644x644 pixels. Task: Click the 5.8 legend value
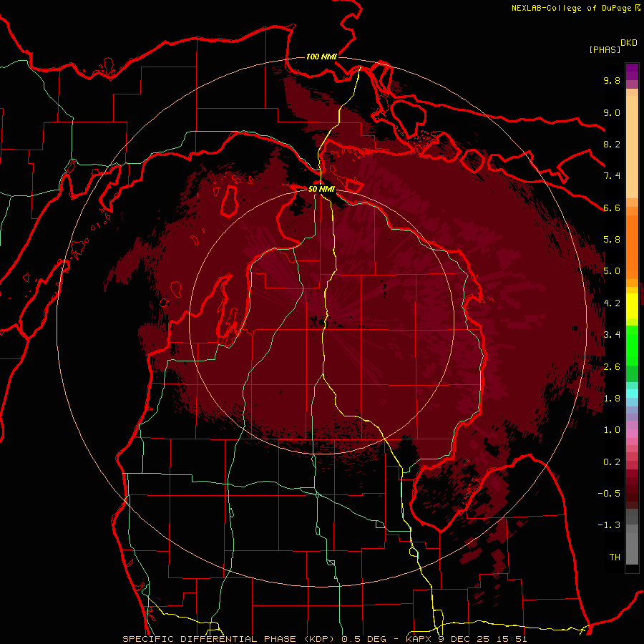612,240
